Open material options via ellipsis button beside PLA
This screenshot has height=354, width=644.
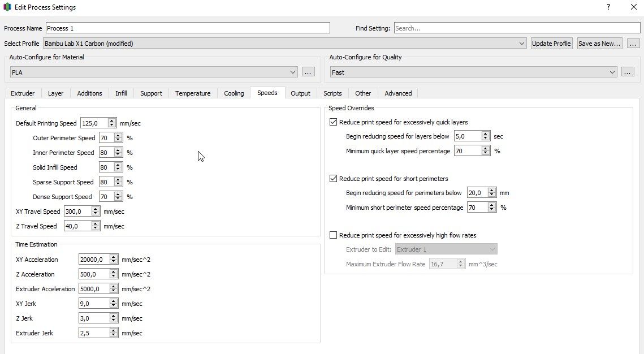pos(308,72)
